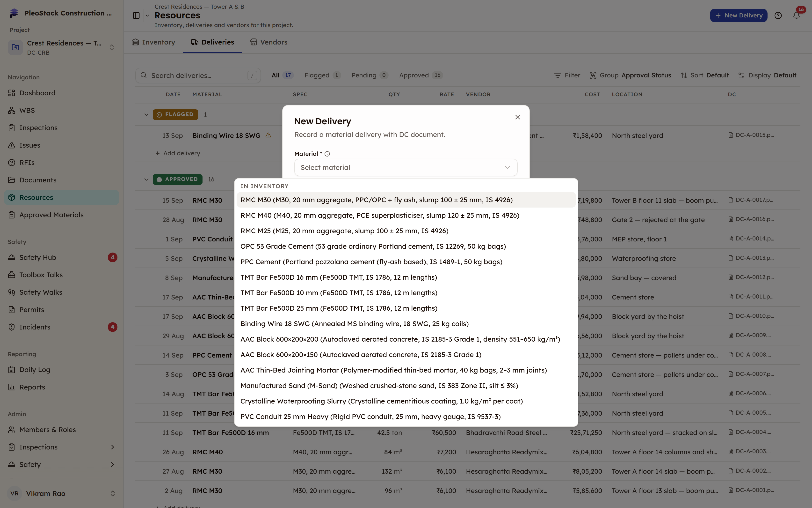Go to Issues page

tap(62, 145)
